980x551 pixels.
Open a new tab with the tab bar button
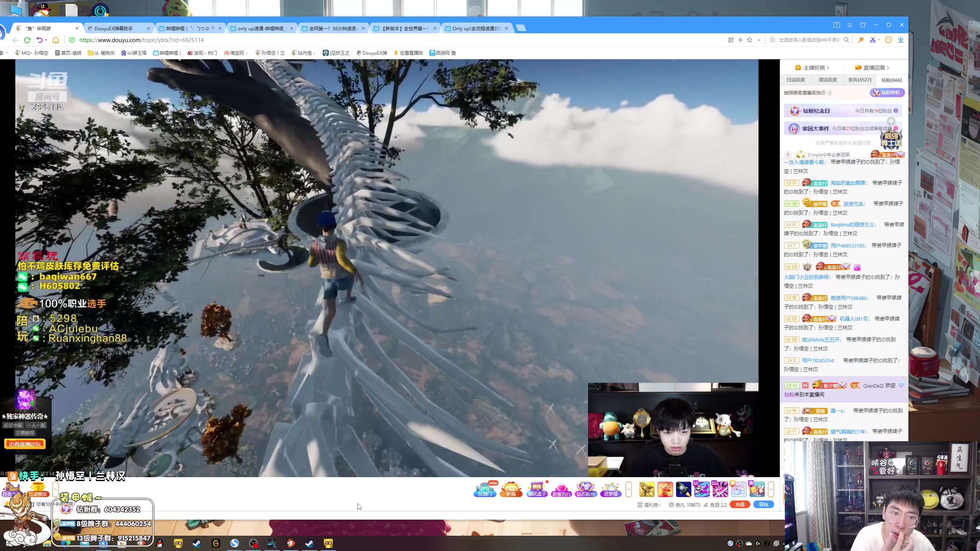521,28
